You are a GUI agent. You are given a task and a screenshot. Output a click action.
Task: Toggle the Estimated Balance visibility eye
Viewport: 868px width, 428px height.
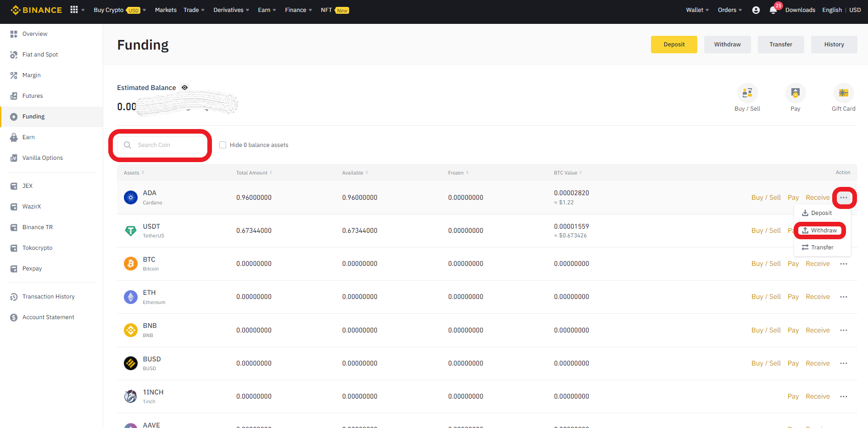[184, 87]
